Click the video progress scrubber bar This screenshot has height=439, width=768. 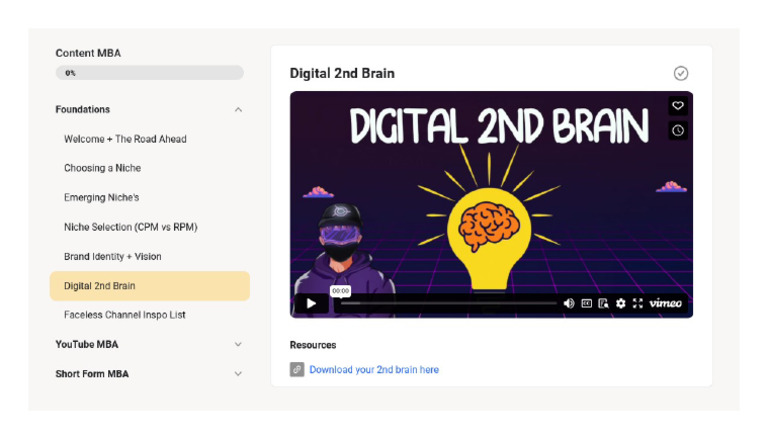pyautogui.click(x=449, y=303)
